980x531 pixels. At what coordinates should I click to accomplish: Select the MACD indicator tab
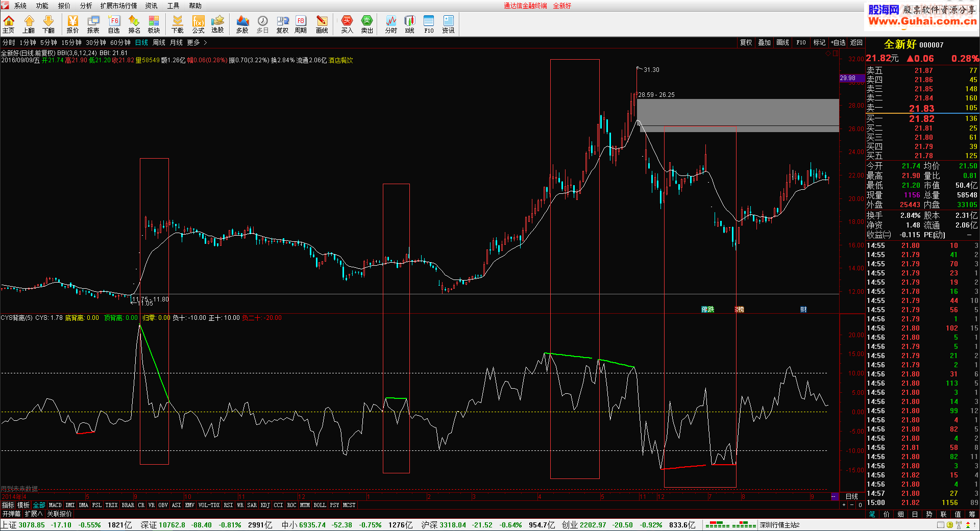click(x=55, y=505)
